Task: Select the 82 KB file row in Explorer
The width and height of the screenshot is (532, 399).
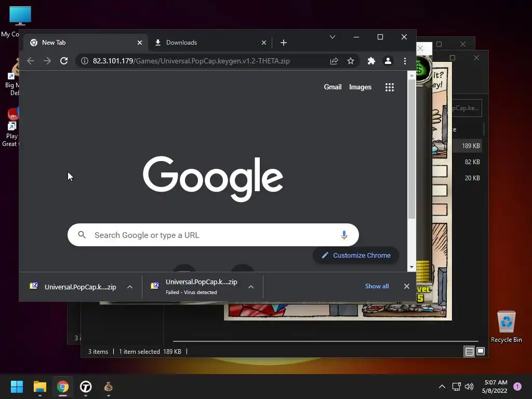Action: (x=467, y=162)
